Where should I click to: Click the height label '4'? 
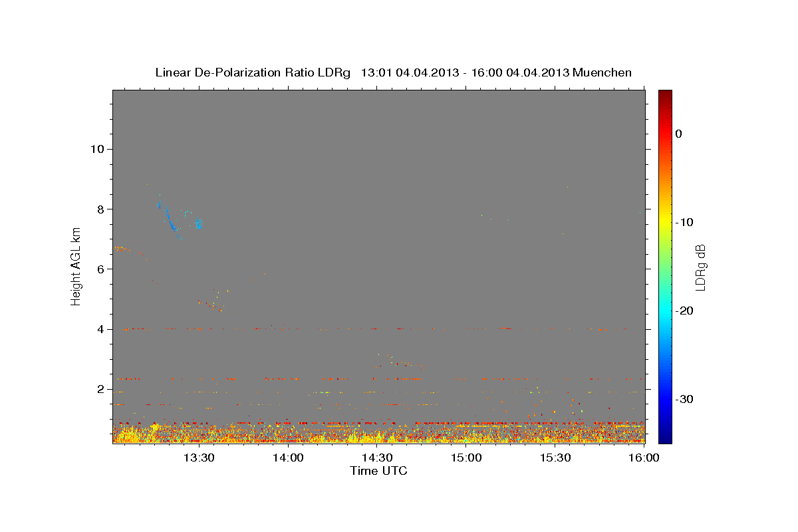100,329
